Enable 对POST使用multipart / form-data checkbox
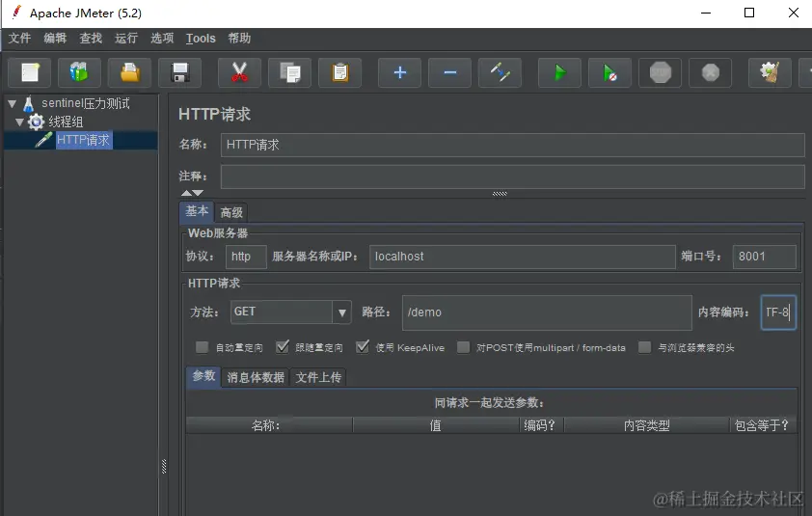The width and height of the screenshot is (812, 516). [464, 347]
